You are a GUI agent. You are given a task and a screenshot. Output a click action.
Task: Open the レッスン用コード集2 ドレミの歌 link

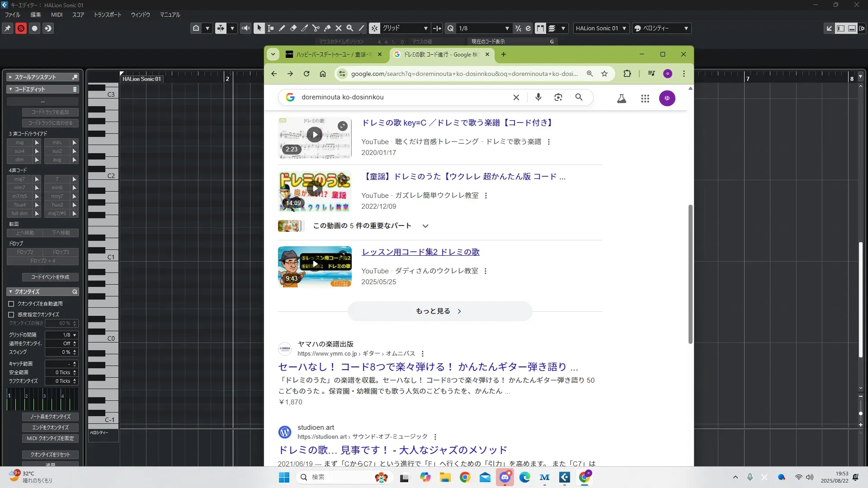(x=420, y=252)
